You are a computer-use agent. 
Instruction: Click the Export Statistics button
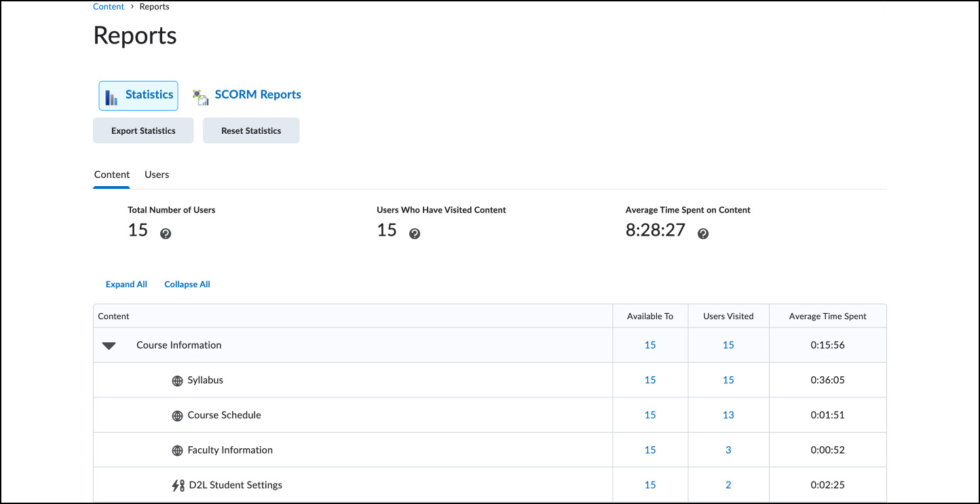point(143,130)
